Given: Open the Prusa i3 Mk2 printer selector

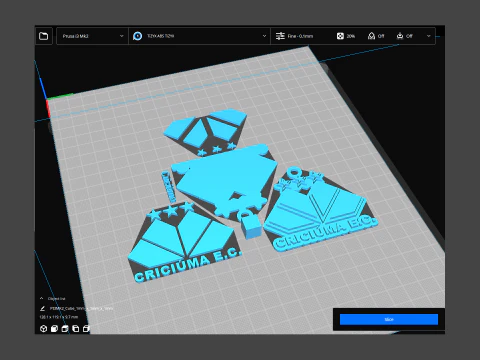Looking at the screenshot, I should point(92,36).
